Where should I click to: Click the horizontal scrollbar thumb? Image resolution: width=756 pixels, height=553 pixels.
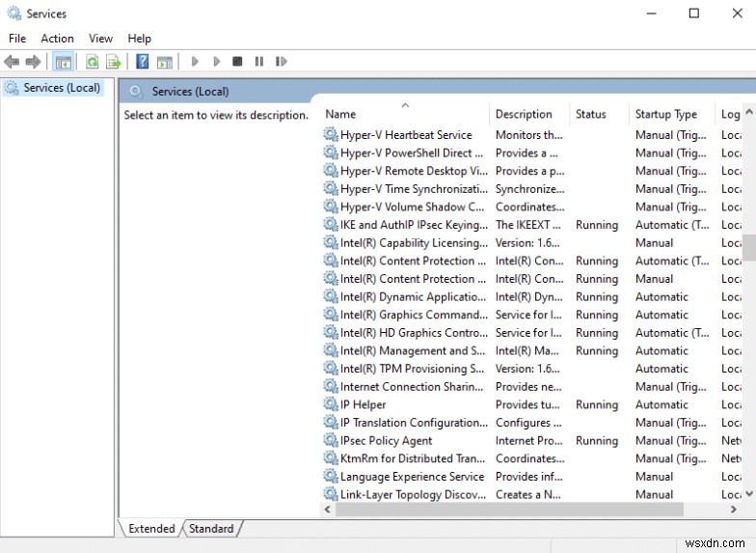coord(509,510)
